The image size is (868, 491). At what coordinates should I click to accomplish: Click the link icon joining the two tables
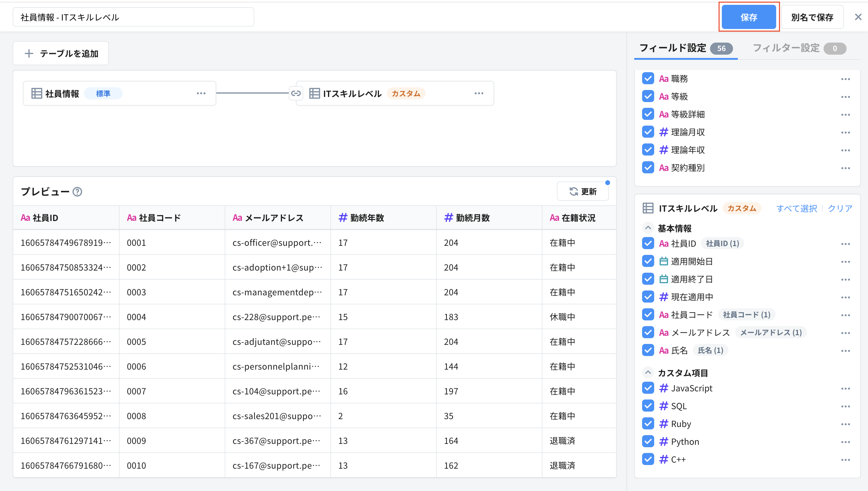pyautogui.click(x=296, y=93)
